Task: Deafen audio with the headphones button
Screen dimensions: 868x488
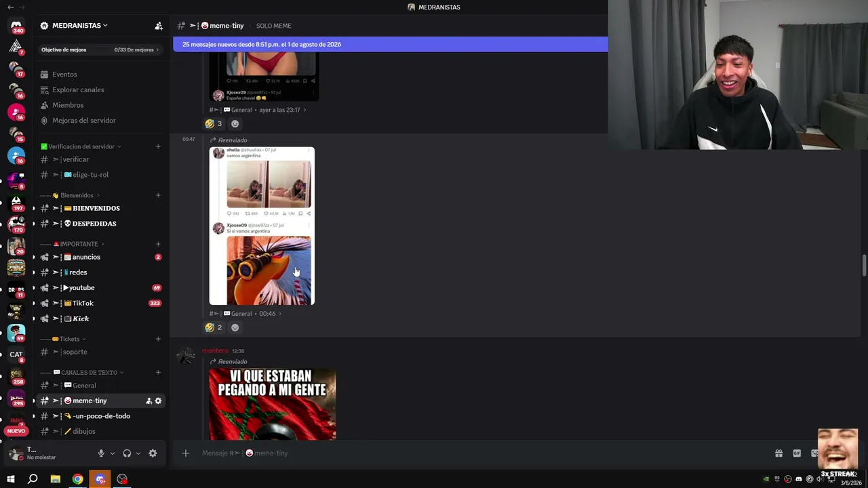Action: point(127,453)
